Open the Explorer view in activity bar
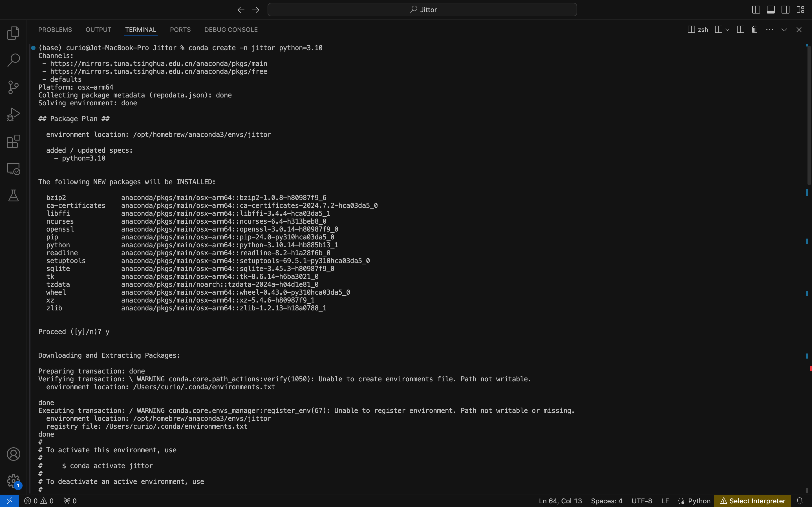This screenshot has height=507, width=812. tap(14, 33)
